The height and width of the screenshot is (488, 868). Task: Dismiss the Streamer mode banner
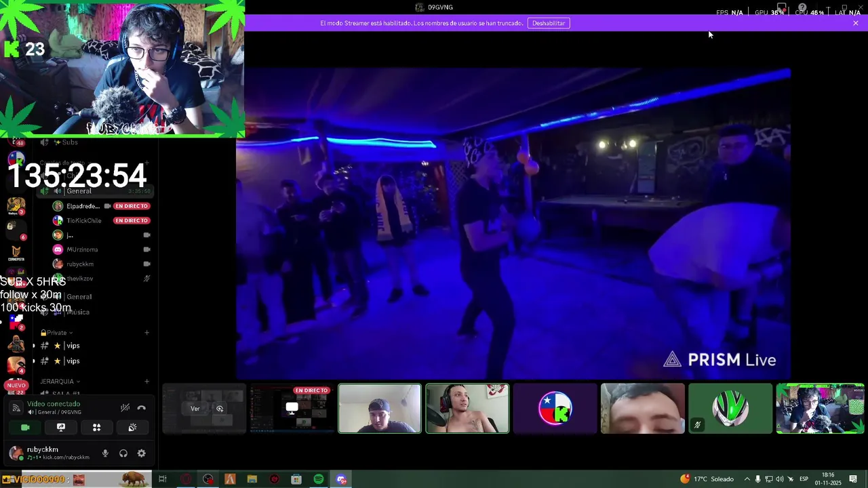856,23
